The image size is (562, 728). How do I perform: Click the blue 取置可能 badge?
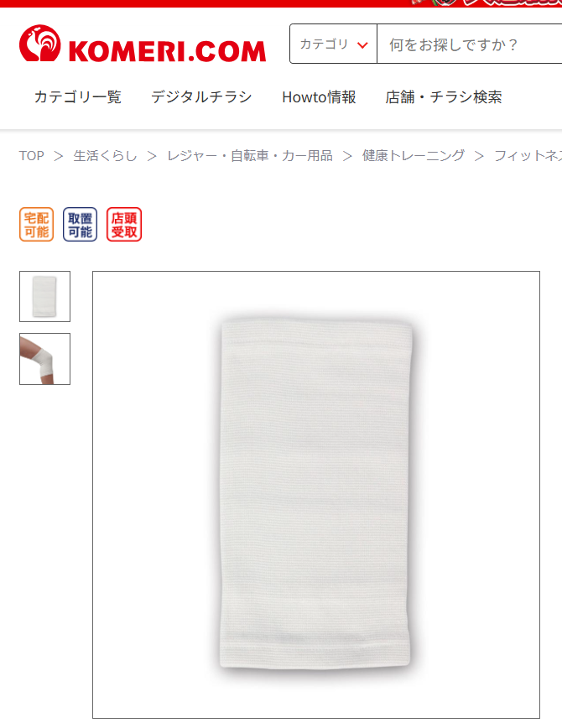[x=80, y=224]
